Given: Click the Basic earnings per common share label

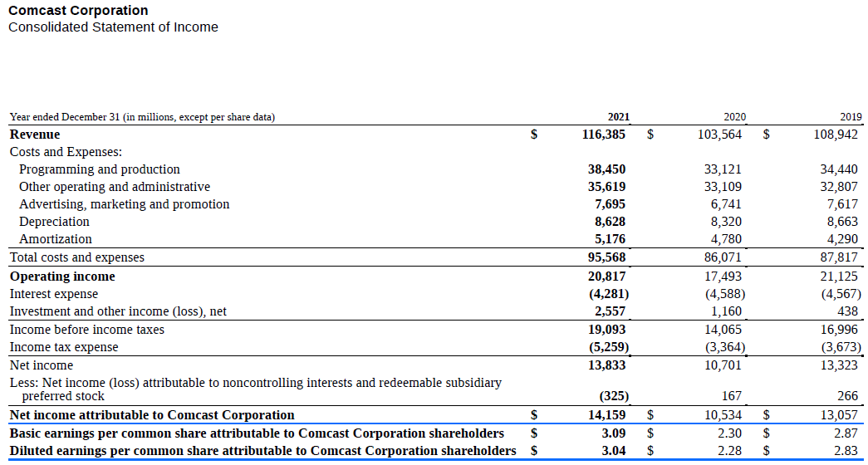Looking at the screenshot, I should [257, 433].
